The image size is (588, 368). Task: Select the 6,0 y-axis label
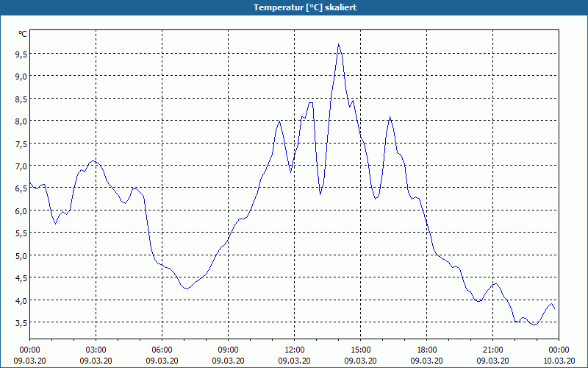click(x=21, y=211)
